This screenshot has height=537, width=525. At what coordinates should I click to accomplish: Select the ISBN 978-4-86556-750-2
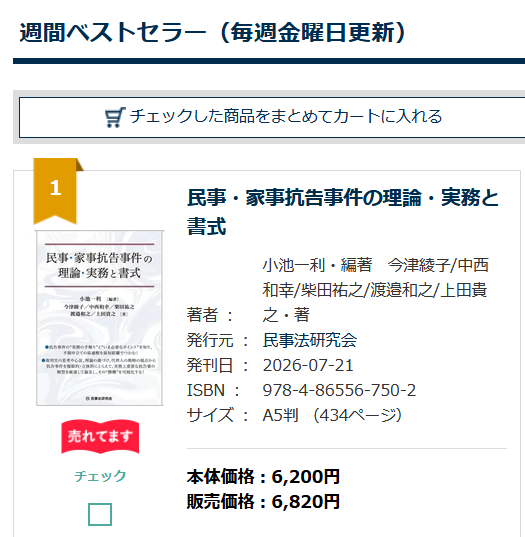pyautogui.click(x=339, y=390)
